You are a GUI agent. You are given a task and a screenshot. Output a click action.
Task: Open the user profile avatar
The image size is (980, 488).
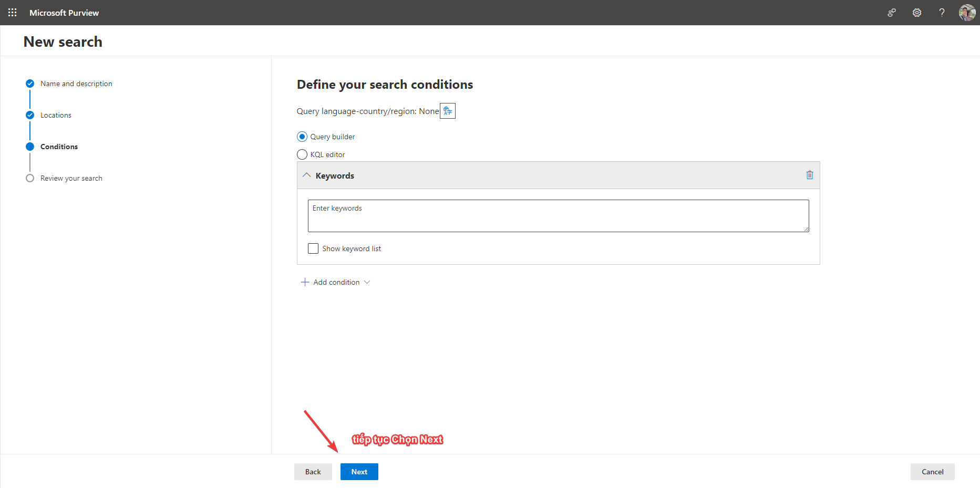tap(967, 13)
